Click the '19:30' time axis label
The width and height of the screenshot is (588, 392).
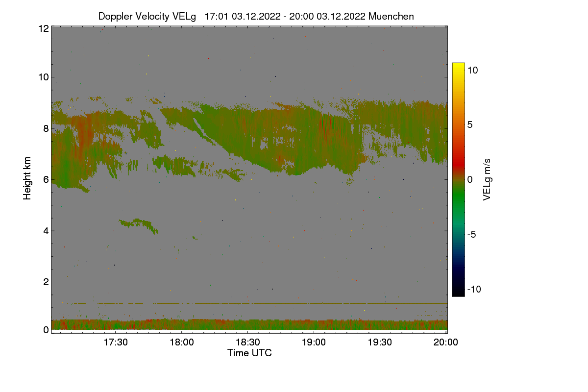point(380,342)
